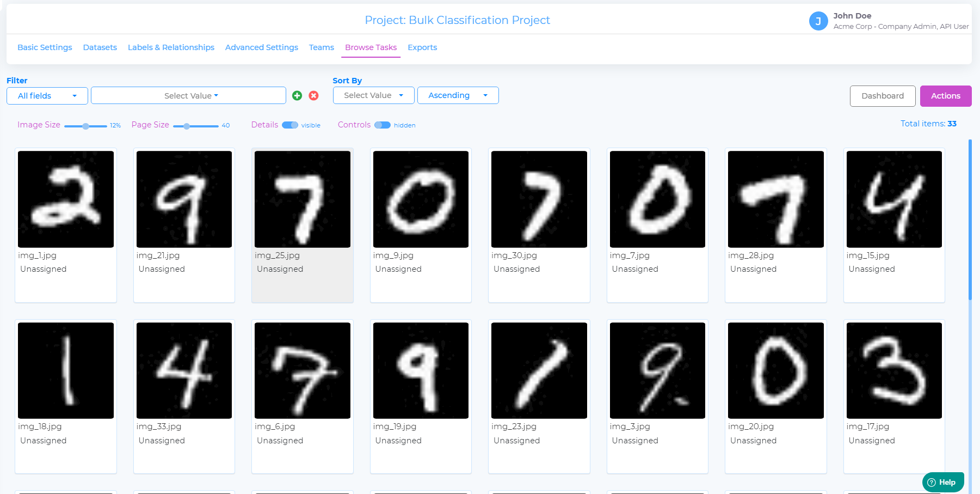Open filter Select Value dropdown
Image resolution: width=980 pixels, height=494 pixels.
(188, 96)
